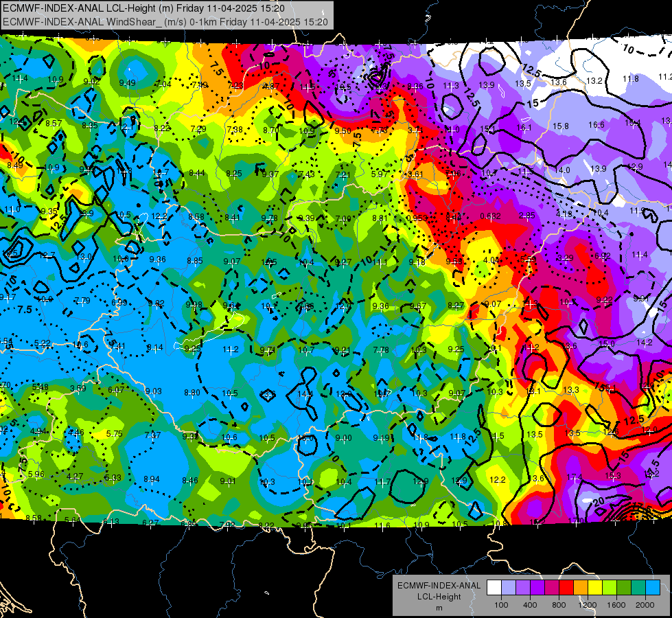Click the legend tick label 2000
The image size is (672, 618).
tap(645, 605)
